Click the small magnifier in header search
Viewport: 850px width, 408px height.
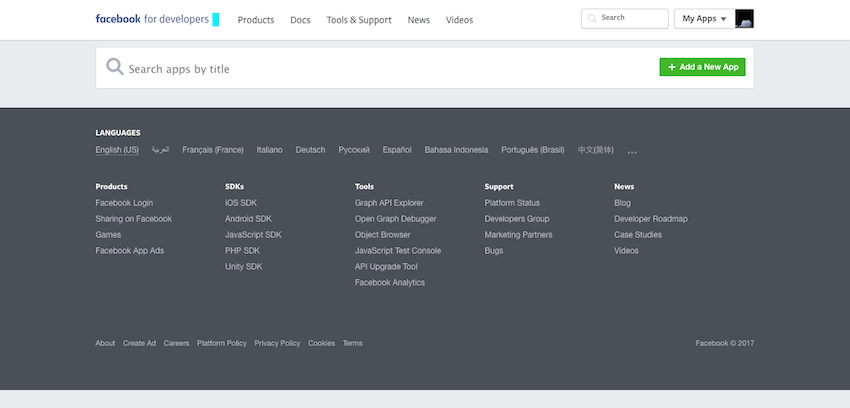point(592,18)
